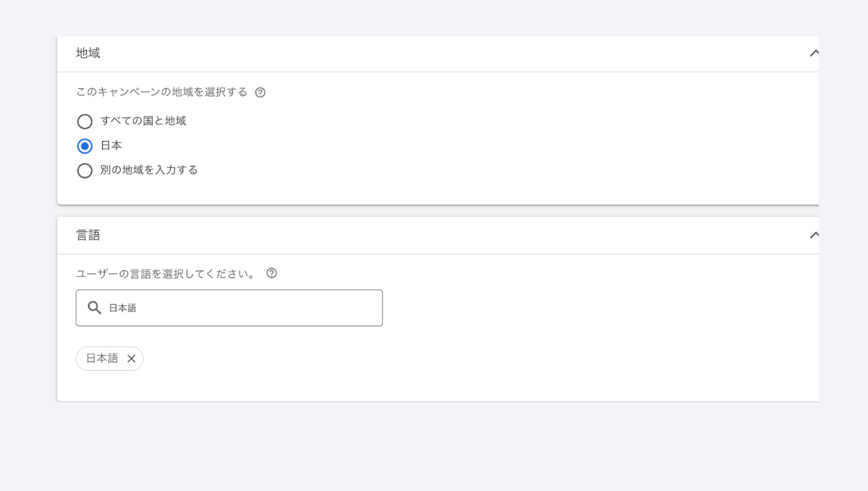Collapse the 地域 section with its chevron
Screen dimensions: 868x491
(814, 53)
